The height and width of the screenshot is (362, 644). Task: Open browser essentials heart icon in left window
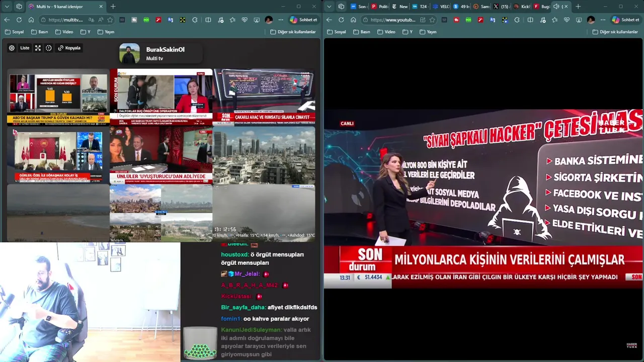coord(245,20)
